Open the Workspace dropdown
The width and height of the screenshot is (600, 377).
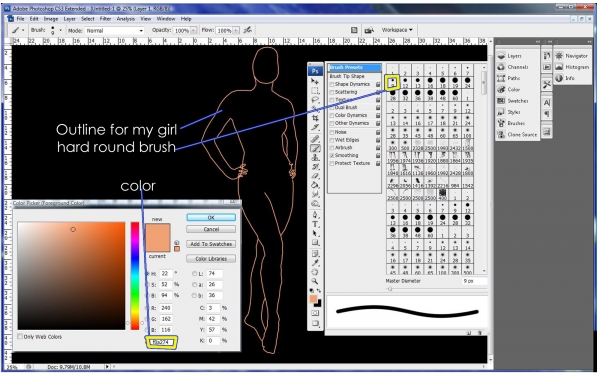click(x=397, y=30)
